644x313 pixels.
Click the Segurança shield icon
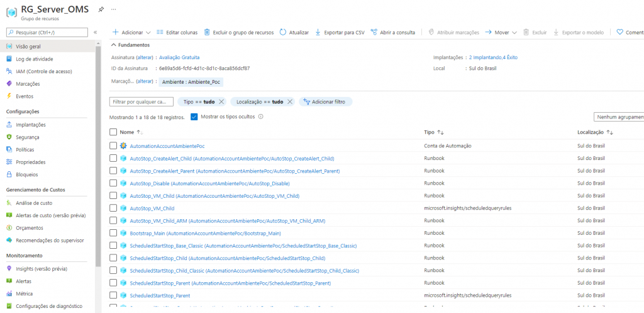click(x=9, y=137)
